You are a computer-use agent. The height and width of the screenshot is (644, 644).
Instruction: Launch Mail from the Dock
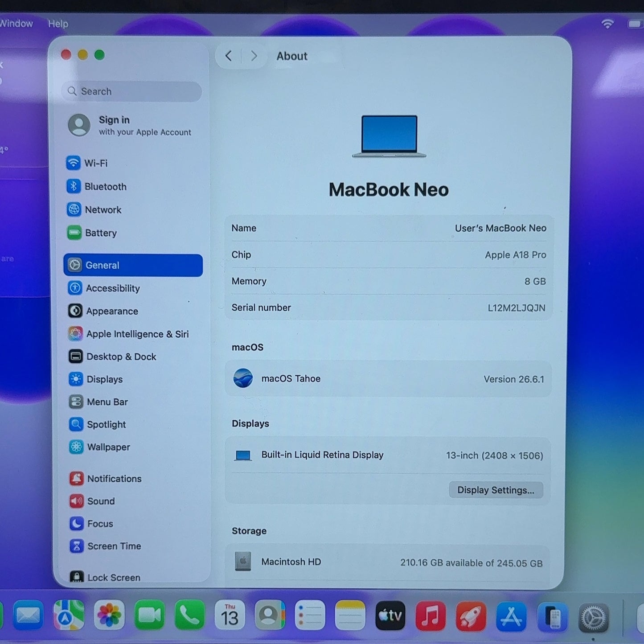[x=29, y=615]
